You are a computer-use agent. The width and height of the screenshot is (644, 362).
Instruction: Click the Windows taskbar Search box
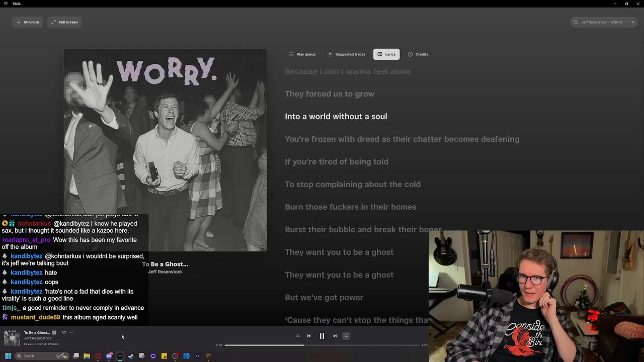(x=42, y=356)
